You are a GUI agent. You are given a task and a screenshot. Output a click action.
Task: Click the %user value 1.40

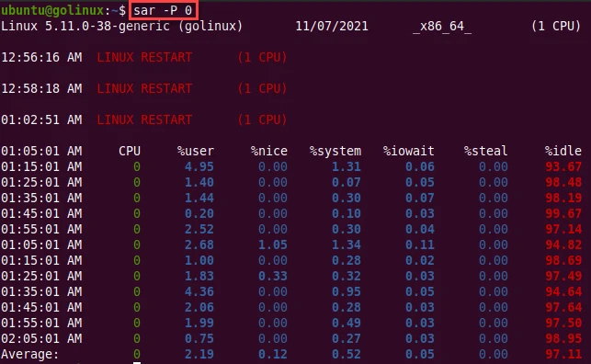[199, 182]
